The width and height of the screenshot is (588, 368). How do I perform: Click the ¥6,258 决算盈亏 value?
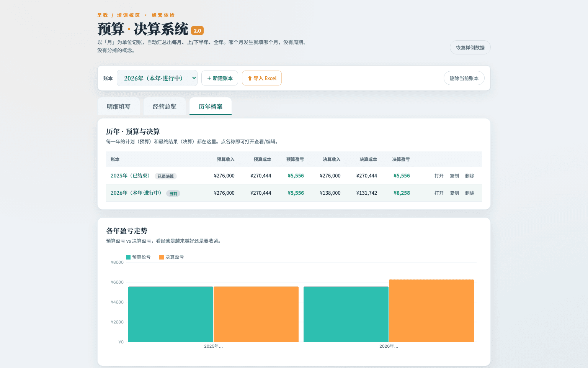click(x=402, y=193)
